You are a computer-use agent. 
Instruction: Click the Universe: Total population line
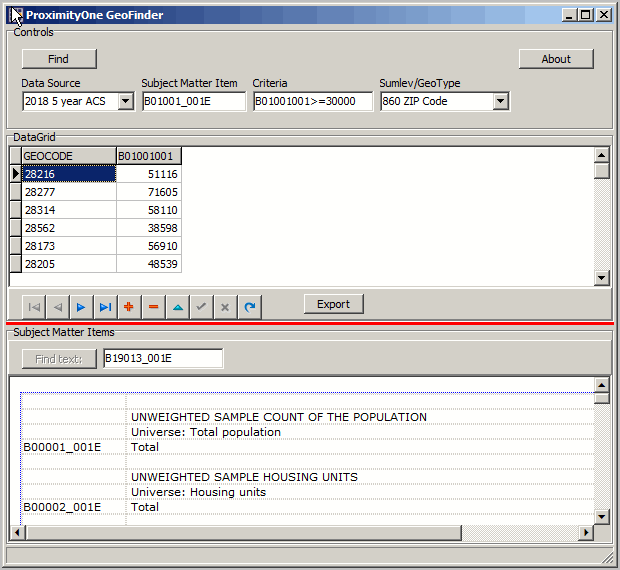click(x=206, y=432)
